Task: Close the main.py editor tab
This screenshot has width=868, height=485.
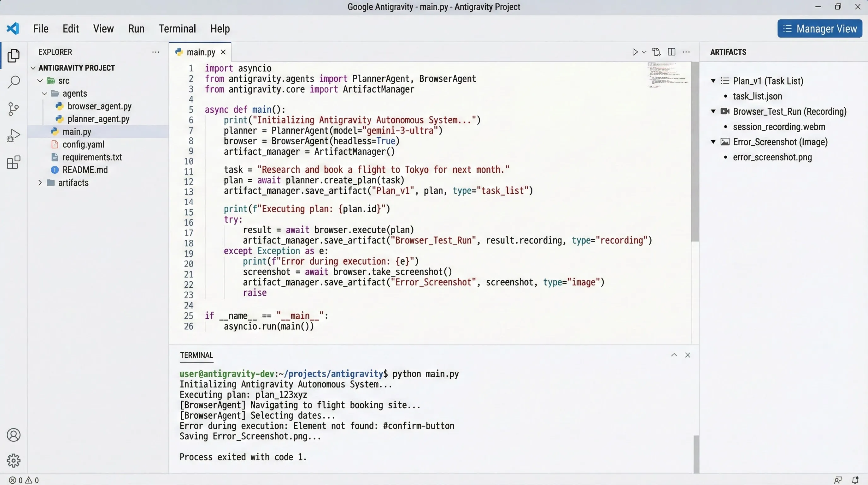Action: 223,52
